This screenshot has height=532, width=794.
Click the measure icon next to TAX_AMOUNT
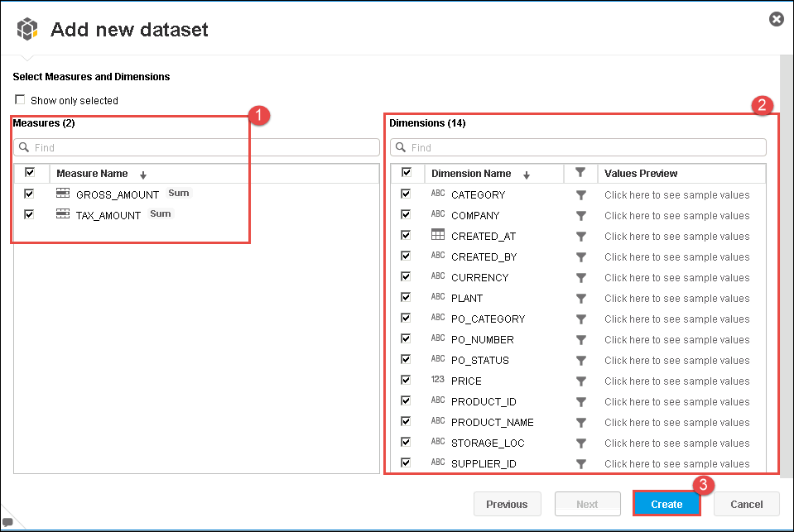[63, 214]
